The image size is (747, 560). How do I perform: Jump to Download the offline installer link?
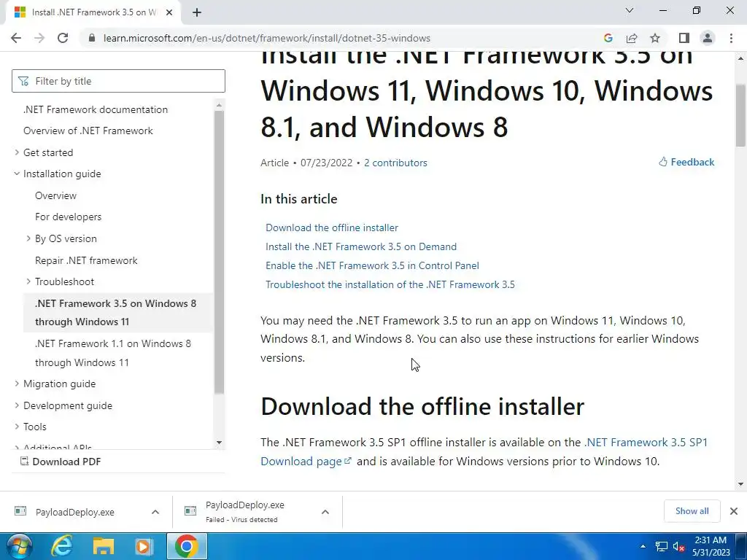click(x=332, y=227)
